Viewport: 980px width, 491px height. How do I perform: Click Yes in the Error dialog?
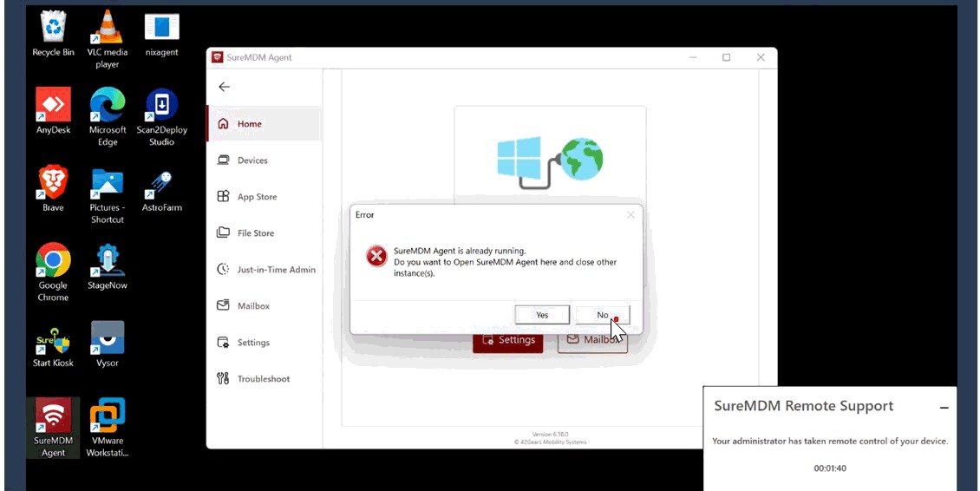click(542, 315)
